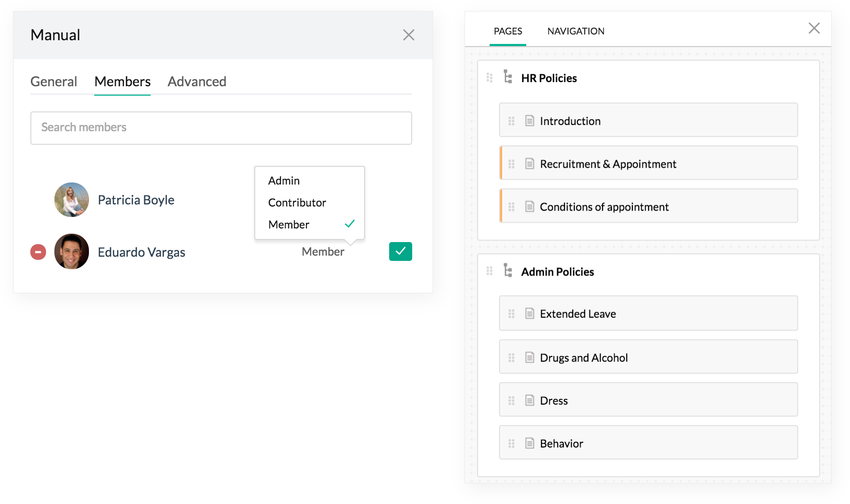Click the page icon of Introduction
The width and height of the screenshot is (850, 504).
(529, 121)
